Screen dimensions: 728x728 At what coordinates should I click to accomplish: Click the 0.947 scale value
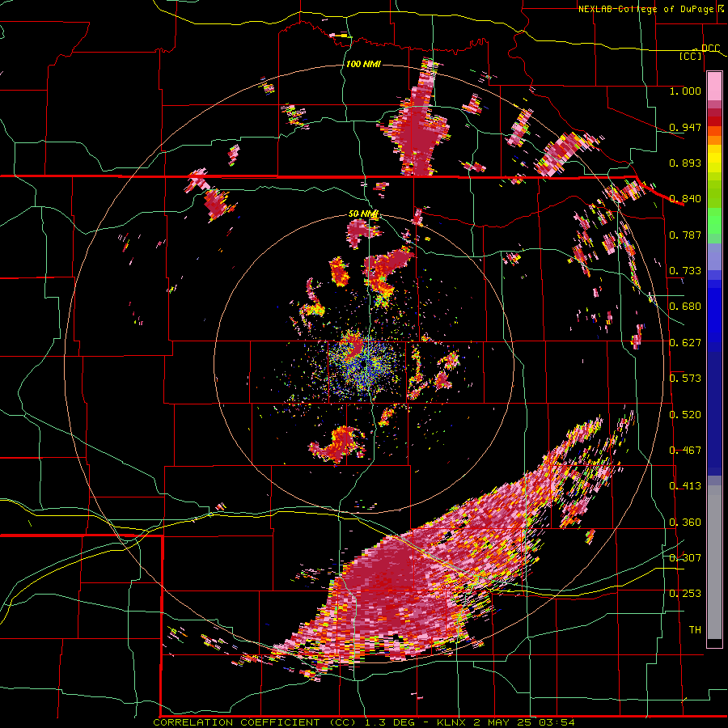(685, 127)
